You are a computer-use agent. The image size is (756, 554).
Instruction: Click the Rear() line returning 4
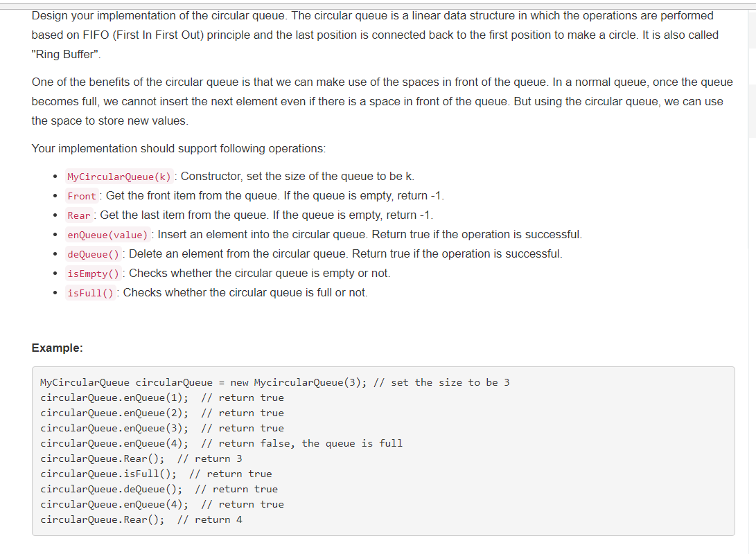click(x=141, y=520)
